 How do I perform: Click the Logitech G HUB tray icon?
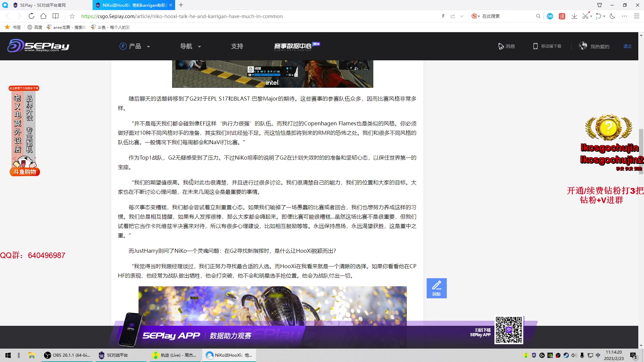coord(542,355)
